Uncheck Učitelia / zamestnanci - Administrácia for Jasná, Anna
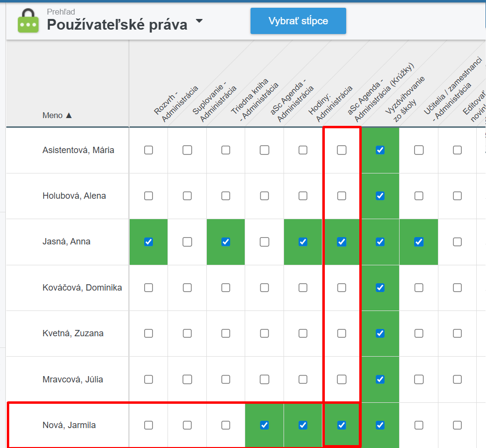The image size is (486, 448). (x=419, y=241)
